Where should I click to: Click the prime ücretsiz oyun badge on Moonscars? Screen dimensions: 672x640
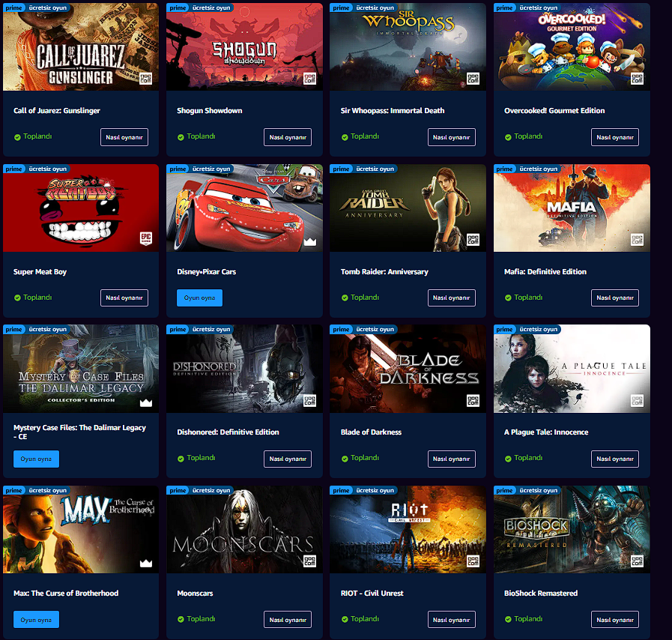click(200, 490)
